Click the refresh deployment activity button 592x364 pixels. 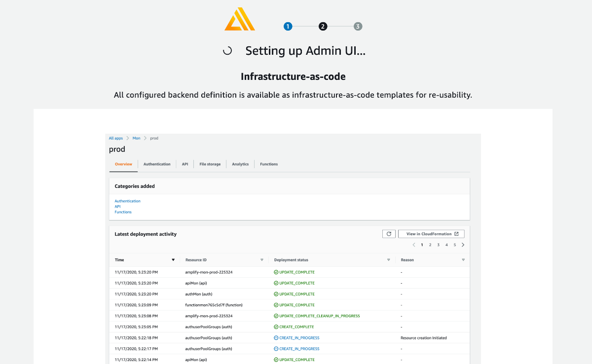389,234
